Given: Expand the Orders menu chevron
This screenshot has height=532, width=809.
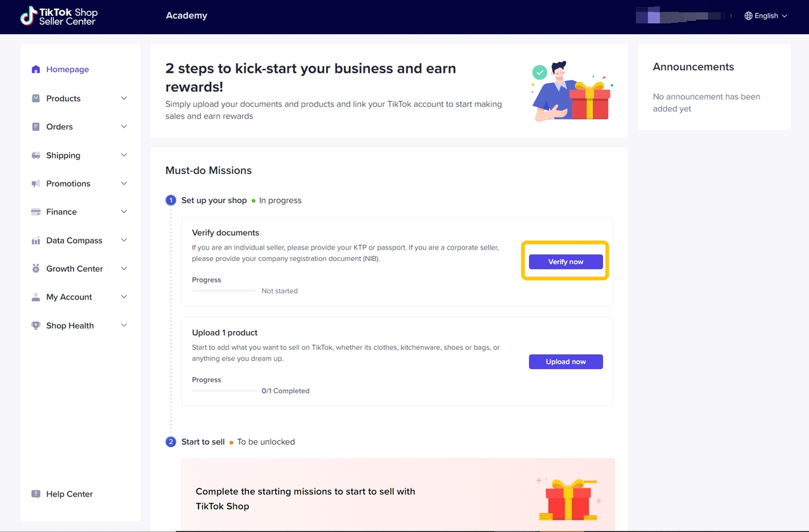Looking at the screenshot, I should [x=124, y=126].
